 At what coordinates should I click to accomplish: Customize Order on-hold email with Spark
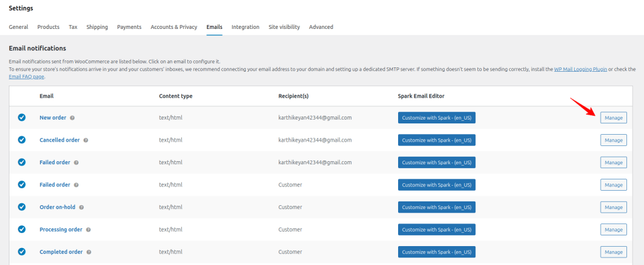click(x=436, y=207)
